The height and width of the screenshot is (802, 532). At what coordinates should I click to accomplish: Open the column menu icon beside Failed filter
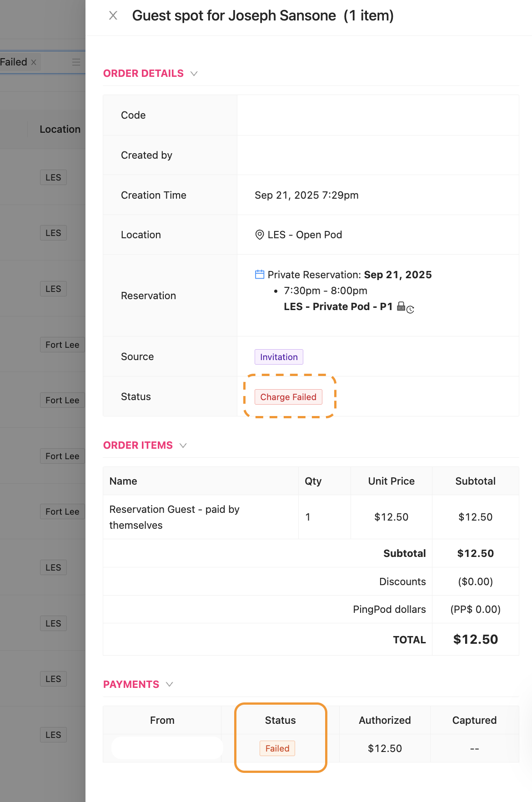coord(76,62)
